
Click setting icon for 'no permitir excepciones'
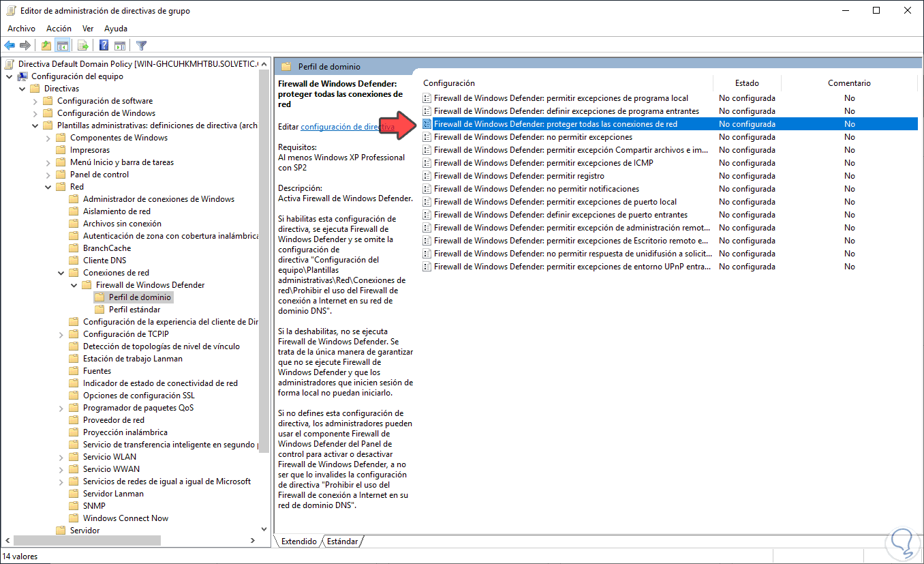point(427,137)
